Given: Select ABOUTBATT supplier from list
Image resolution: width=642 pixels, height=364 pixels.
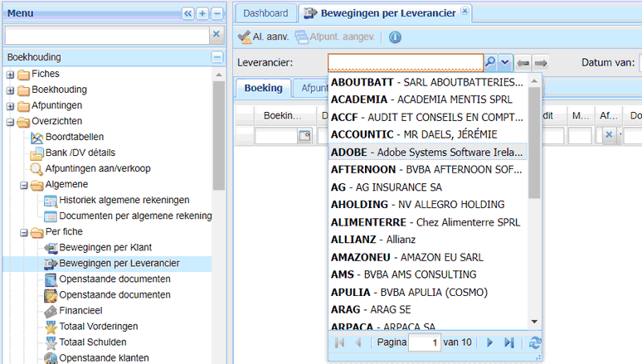Looking at the screenshot, I should click(427, 82).
